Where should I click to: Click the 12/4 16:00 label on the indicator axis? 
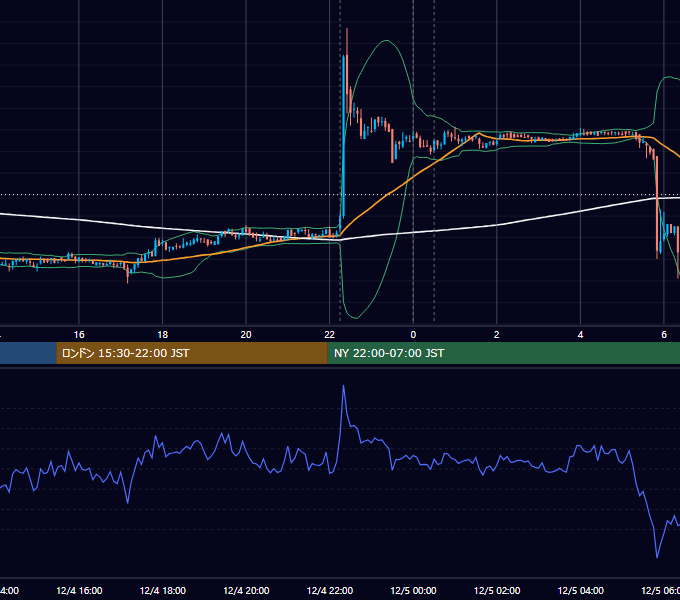pos(79,590)
